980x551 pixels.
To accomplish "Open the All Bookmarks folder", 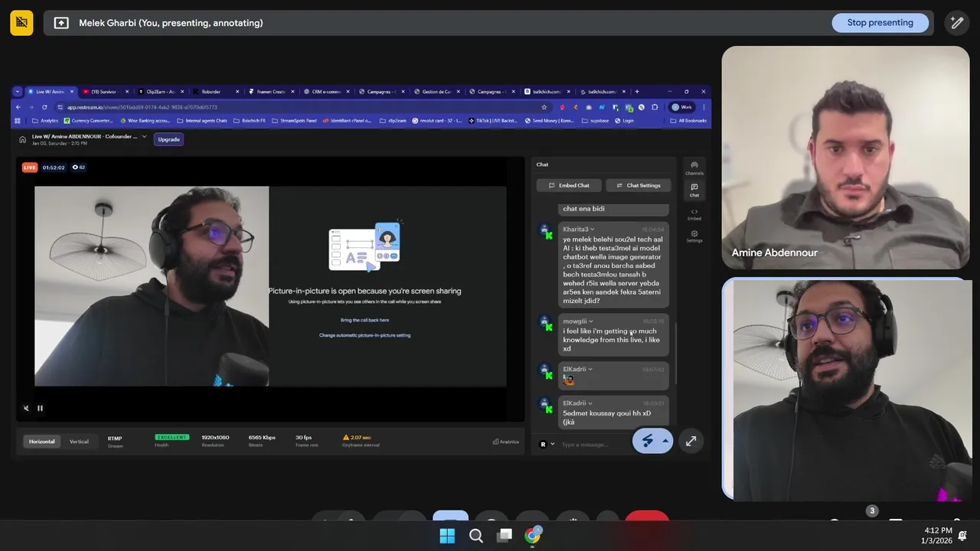I will click(688, 120).
